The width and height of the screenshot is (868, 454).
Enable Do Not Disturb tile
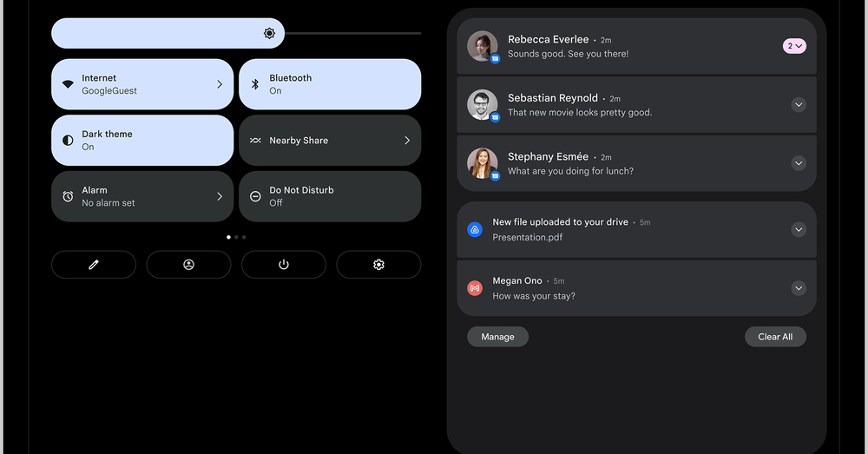[330, 196]
